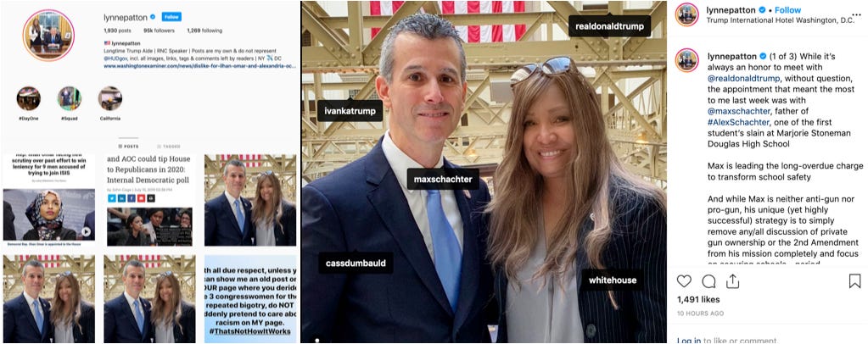Click the realdonaldtrump photo tag
This screenshot has height=344, width=868.
(609, 26)
